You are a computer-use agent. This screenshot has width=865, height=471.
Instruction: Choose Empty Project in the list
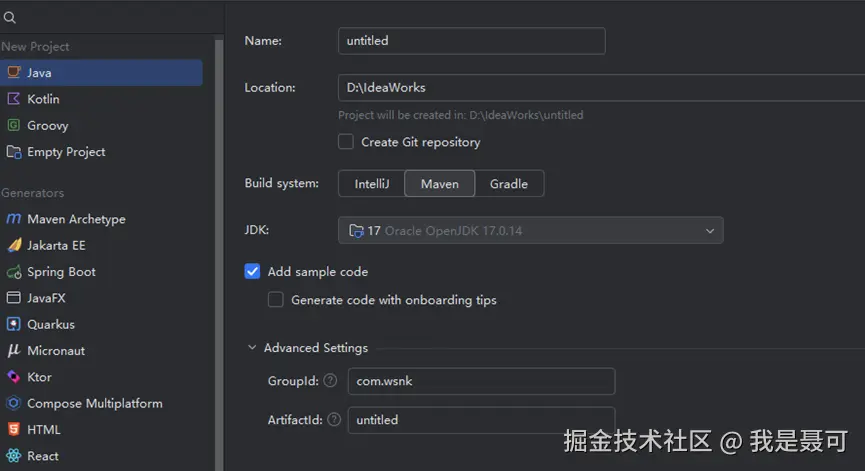point(66,152)
